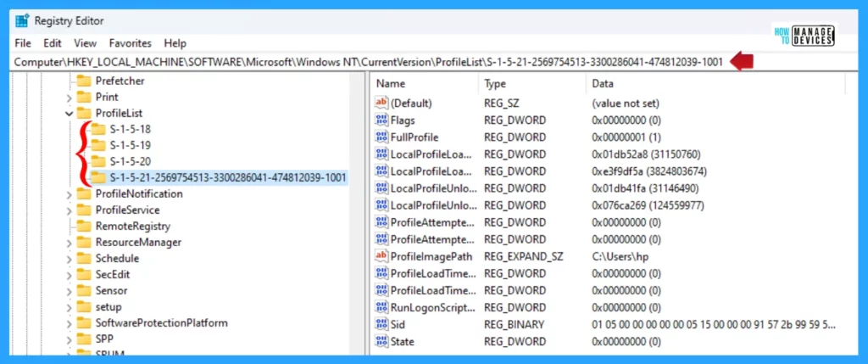Select the ResourceManager folder icon
868x364 pixels.
point(84,242)
